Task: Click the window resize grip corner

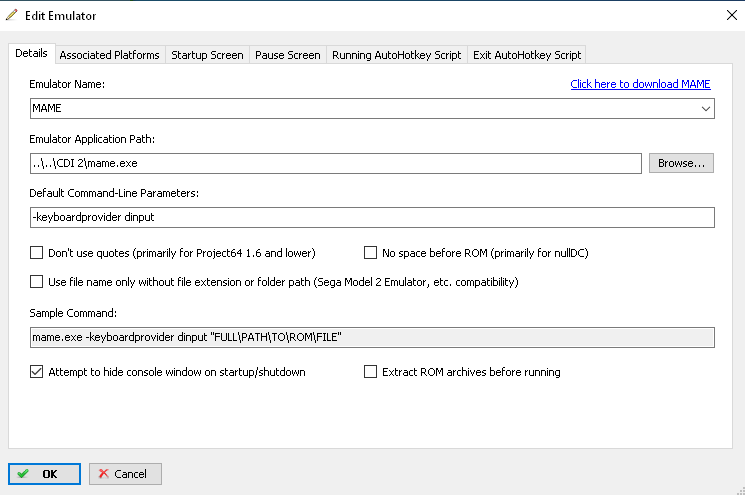Action: point(740,490)
